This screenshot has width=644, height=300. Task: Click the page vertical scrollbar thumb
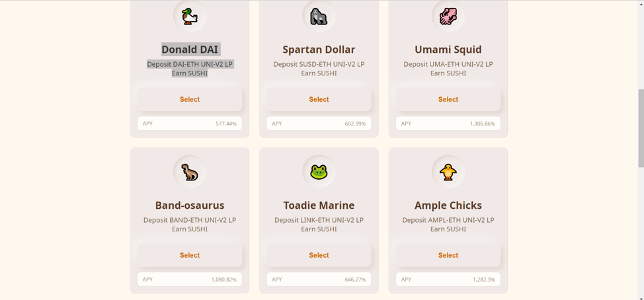point(640,129)
